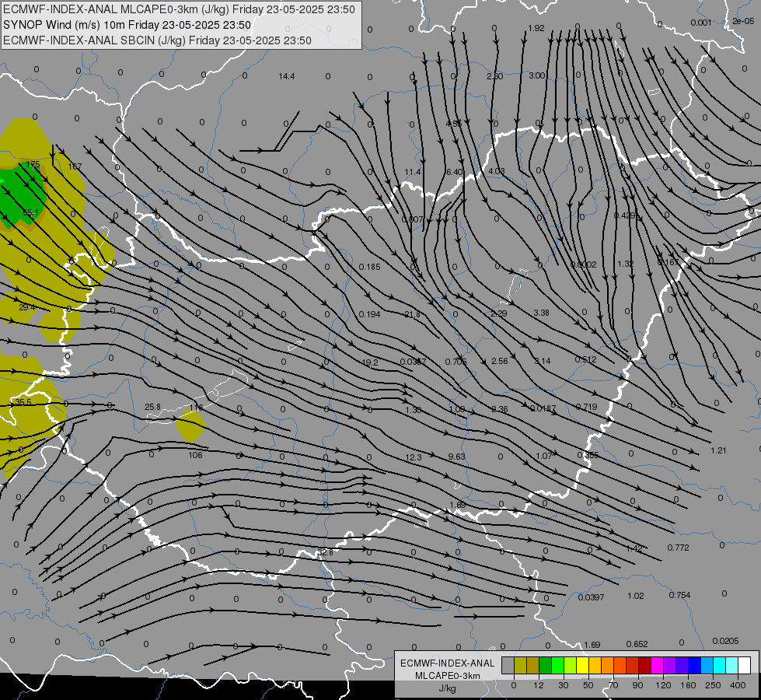Image resolution: width=761 pixels, height=700 pixels.
Task: Click the legend tick value '120'
Action: pyautogui.click(x=663, y=685)
